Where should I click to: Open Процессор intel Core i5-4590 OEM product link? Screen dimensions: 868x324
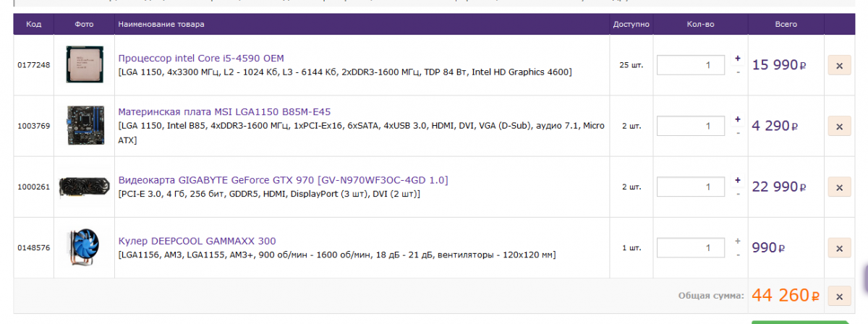point(201,58)
